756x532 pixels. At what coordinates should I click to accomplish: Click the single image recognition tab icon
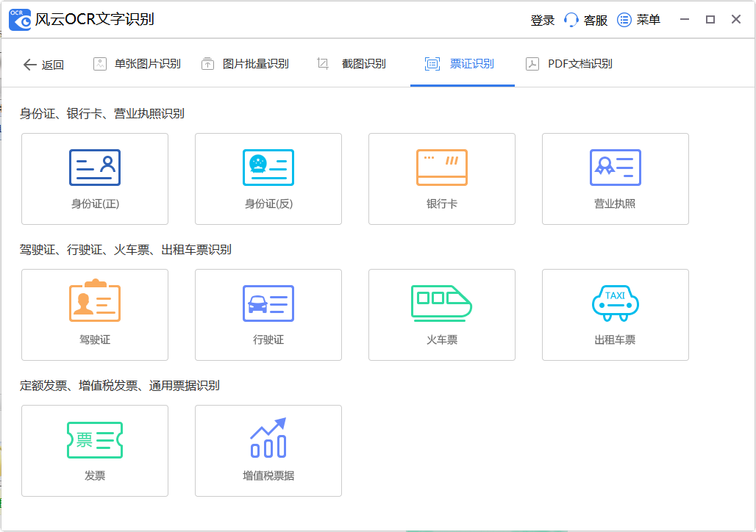(100, 64)
